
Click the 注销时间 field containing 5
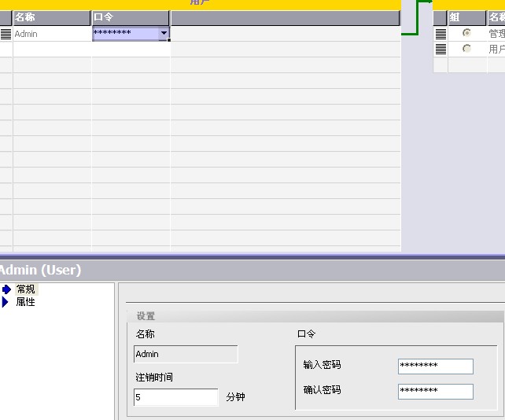[175, 397]
